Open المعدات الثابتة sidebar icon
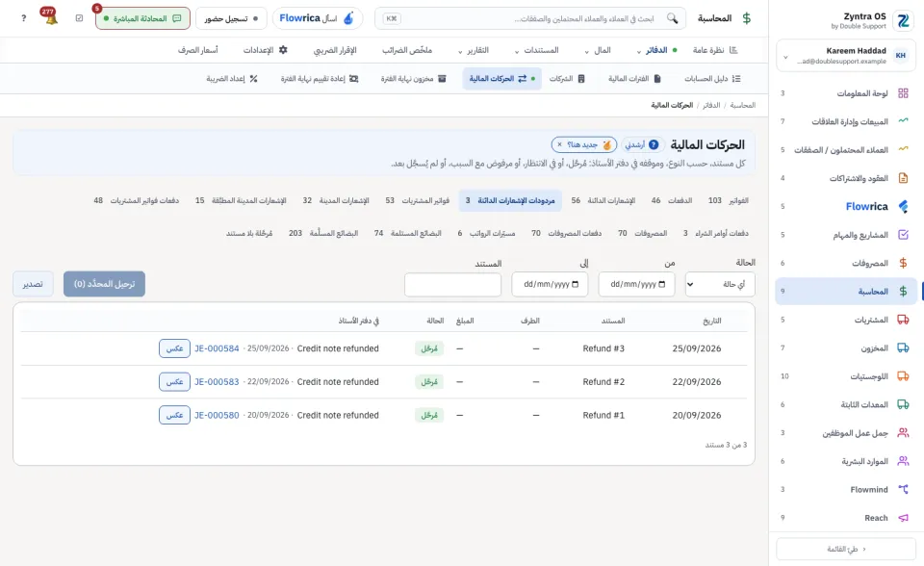The height and width of the screenshot is (566, 924). (x=903, y=404)
